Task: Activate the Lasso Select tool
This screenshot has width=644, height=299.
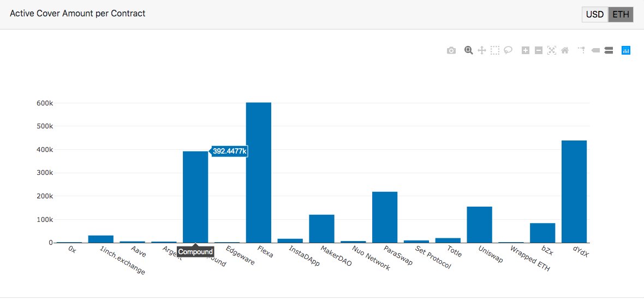Action: coord(508,51)
